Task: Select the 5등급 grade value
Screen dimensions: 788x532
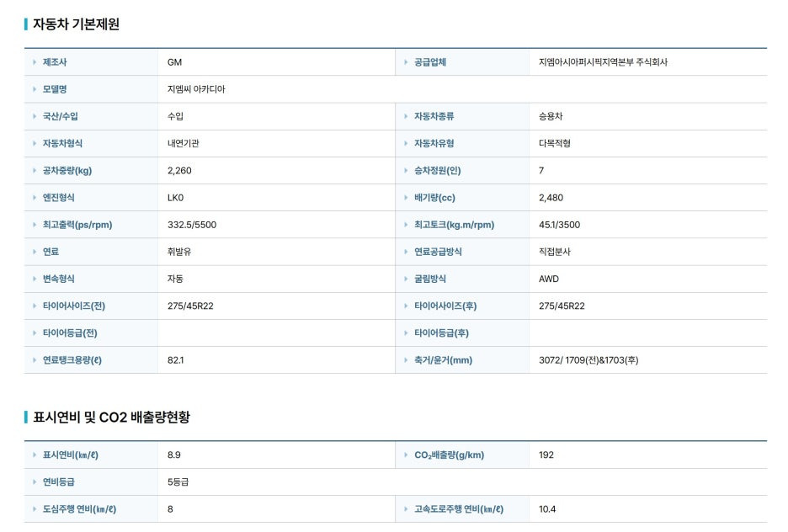Action: [178, 483]
